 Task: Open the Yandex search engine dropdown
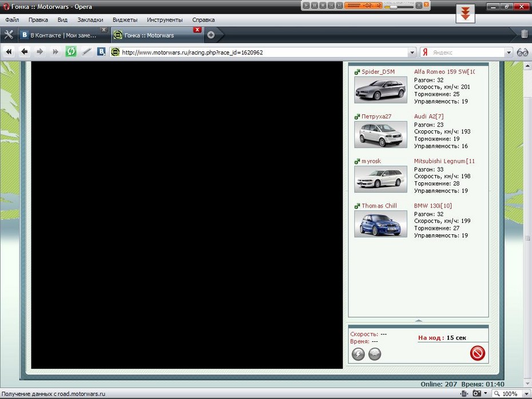[x=508, y=53]
